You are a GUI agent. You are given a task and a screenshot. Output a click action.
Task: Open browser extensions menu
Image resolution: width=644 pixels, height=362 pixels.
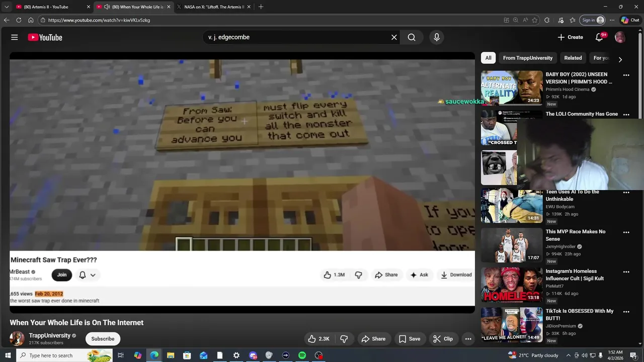click(547, 20)
